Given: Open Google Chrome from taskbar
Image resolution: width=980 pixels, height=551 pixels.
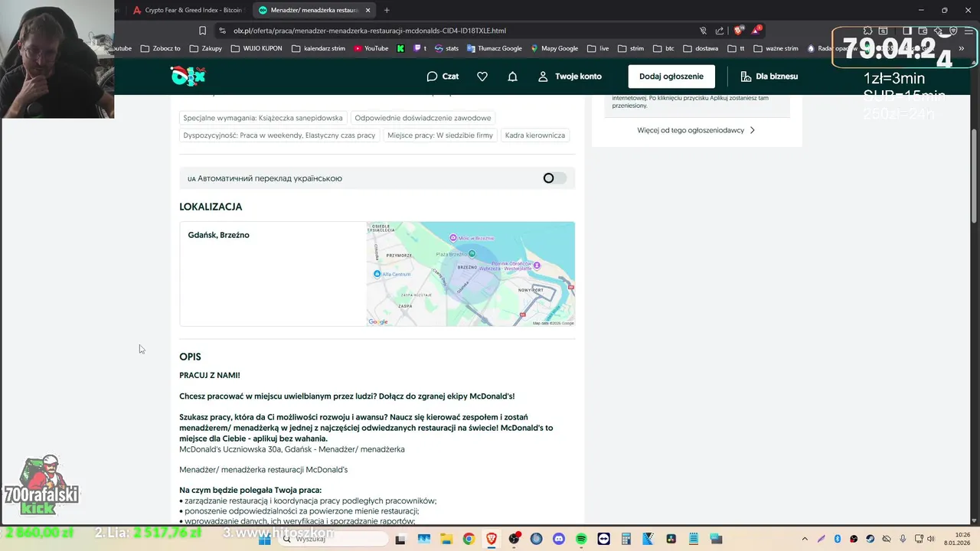Looking at the screenshot, I should pos(469,540).
